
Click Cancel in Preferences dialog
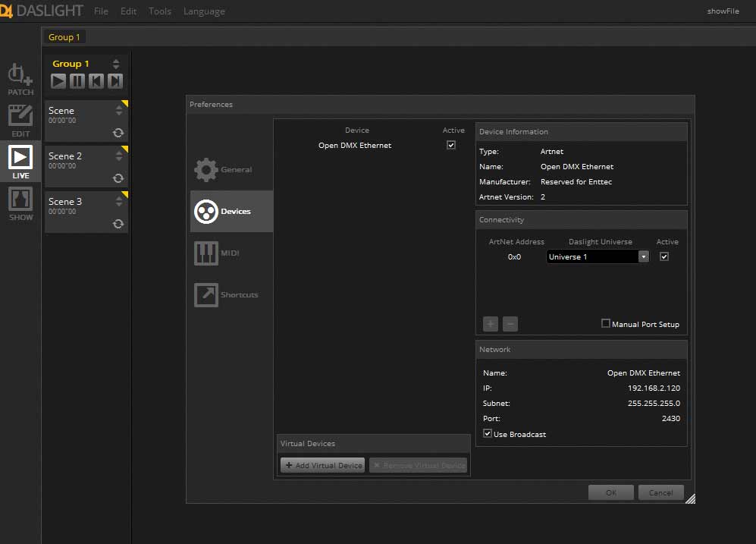(x=660, y=492)
